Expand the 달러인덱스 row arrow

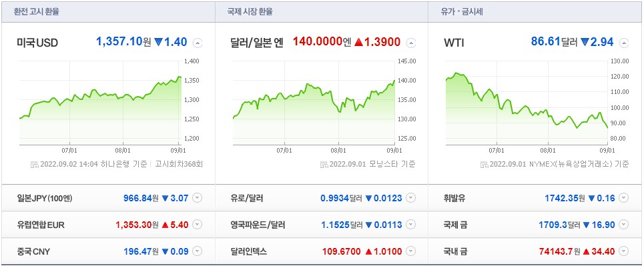click(411, 251)
